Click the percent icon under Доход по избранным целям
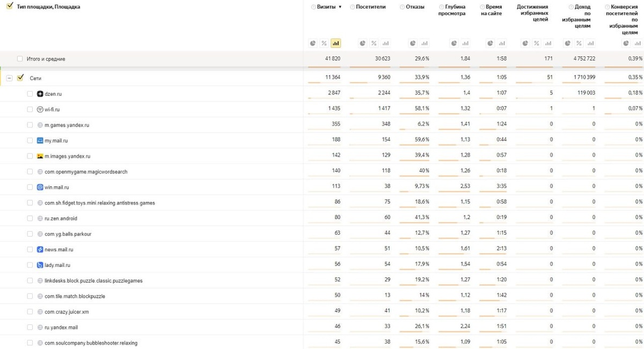The height and width of the screenshot is (349, 644). [x=579, y=43]
